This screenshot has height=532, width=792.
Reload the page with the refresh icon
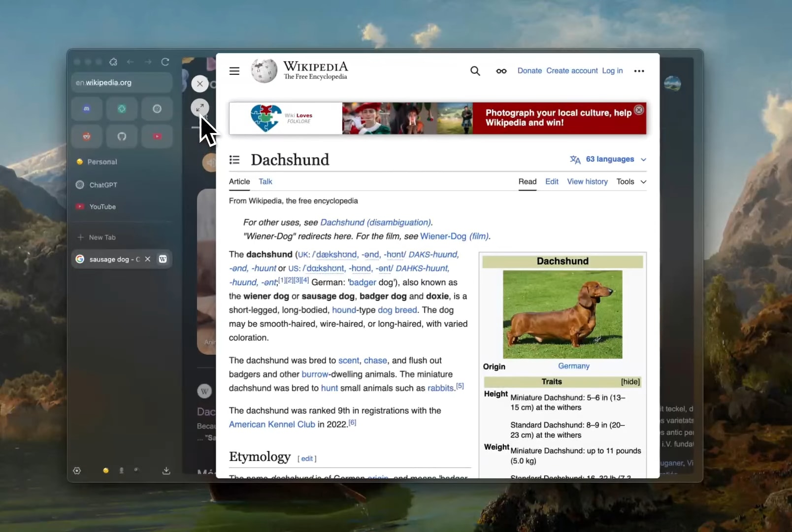pyautogui.click(x=165, y=62)
